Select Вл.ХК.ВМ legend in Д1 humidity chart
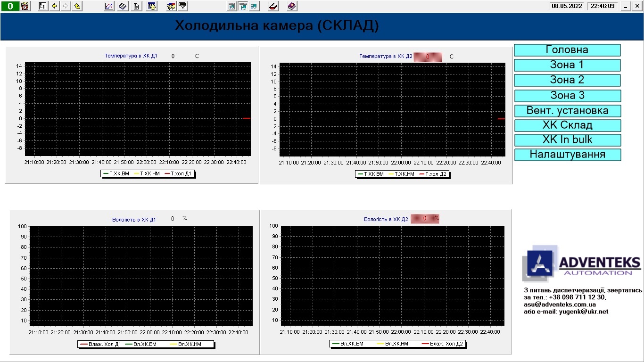 click(x=141, y=344)
